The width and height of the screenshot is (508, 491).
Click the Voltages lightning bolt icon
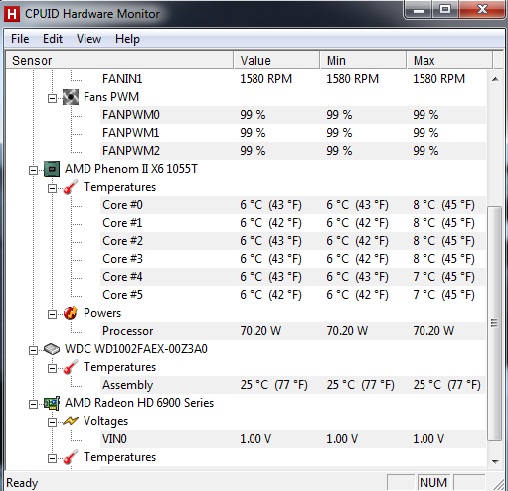coord(71,421)
